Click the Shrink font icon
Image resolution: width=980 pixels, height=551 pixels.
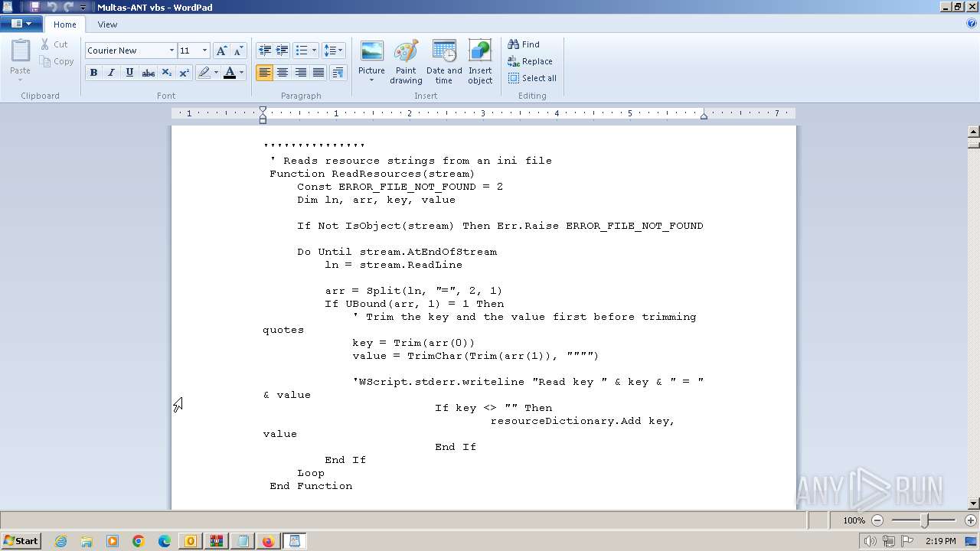(x=238, y=51)
